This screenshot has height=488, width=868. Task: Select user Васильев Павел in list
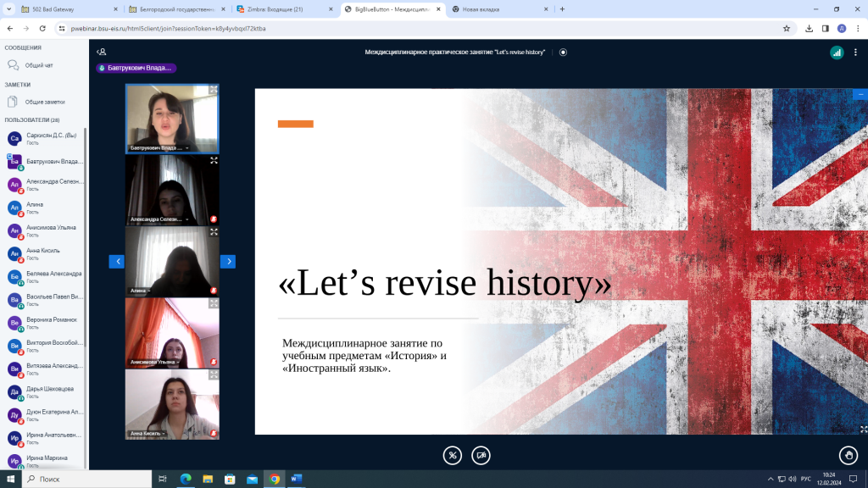[x=43, y=300]
